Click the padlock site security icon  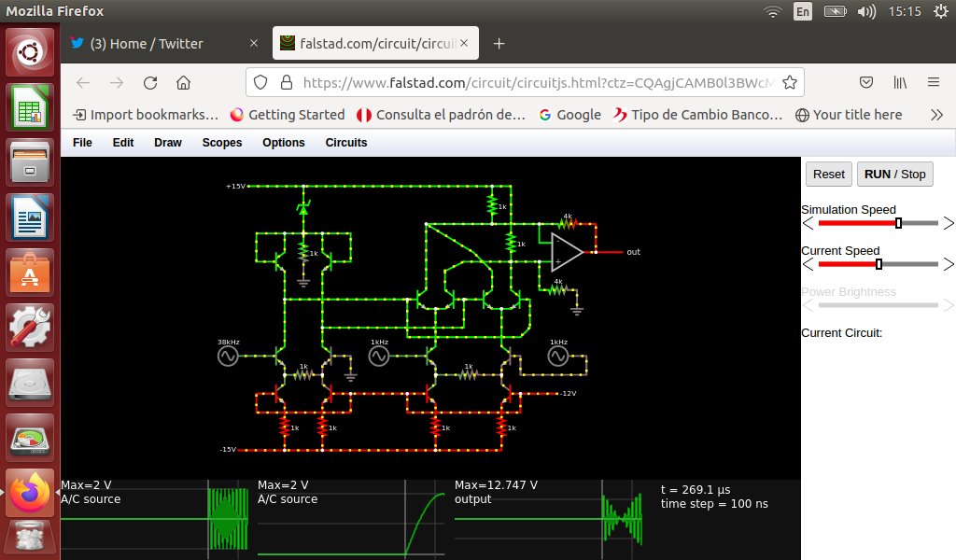pos(286,83)
